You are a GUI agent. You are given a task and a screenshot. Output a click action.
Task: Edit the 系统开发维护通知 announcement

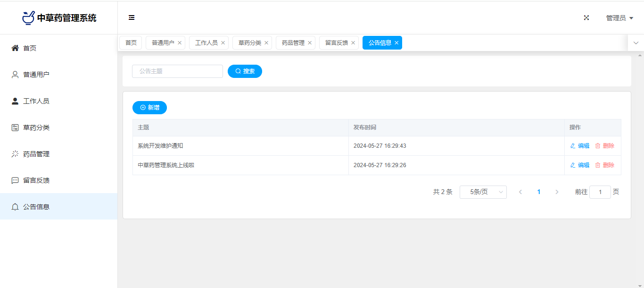(x=580, y=146)
